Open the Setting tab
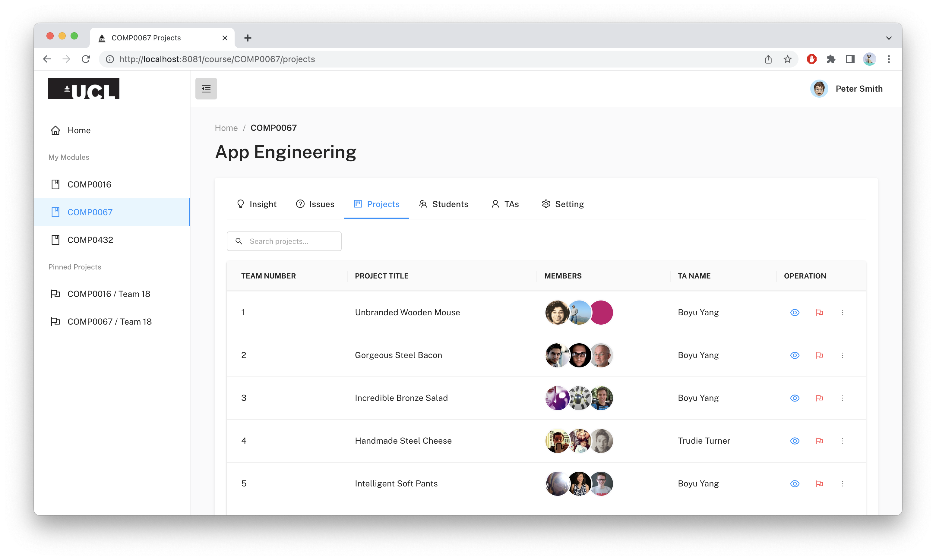Viewport: 936px width, 560px height. (563, 204)
